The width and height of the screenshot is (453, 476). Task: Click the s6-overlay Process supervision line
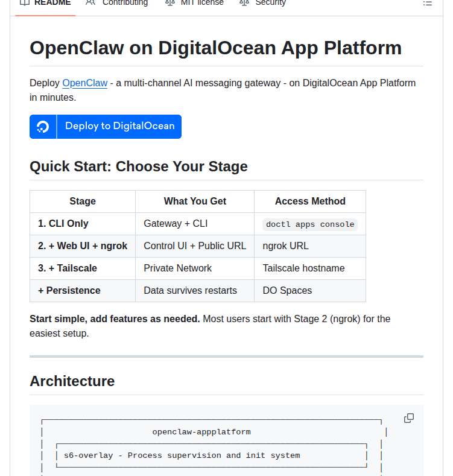point(182,455)
